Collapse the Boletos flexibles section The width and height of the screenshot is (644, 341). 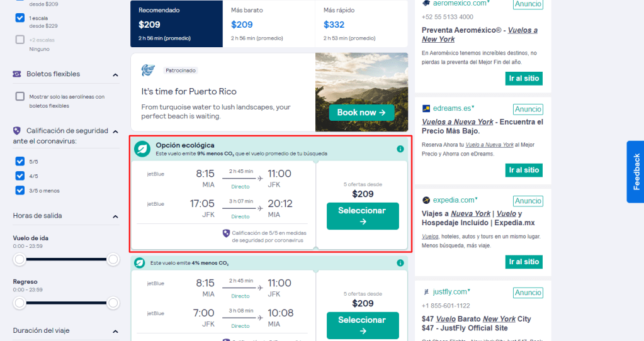pos(115,75)
